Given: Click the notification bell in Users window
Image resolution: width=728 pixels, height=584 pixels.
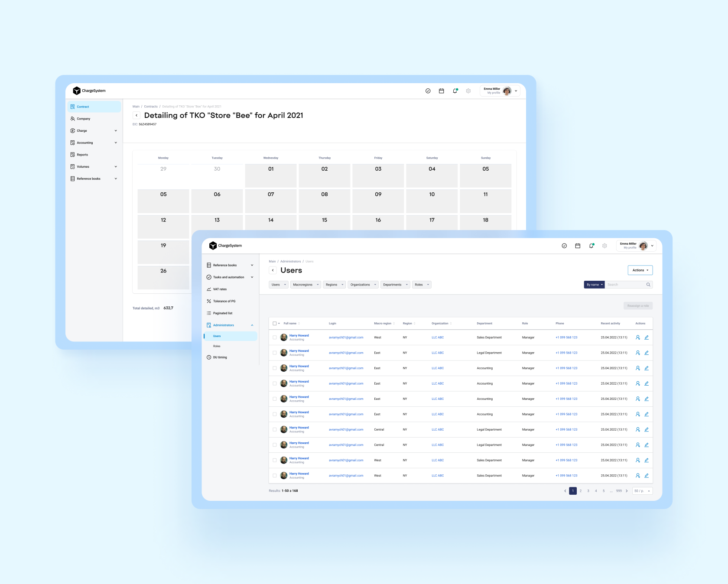Looking at the screenshot, I should pyautogui.click(x=591, y=246).
